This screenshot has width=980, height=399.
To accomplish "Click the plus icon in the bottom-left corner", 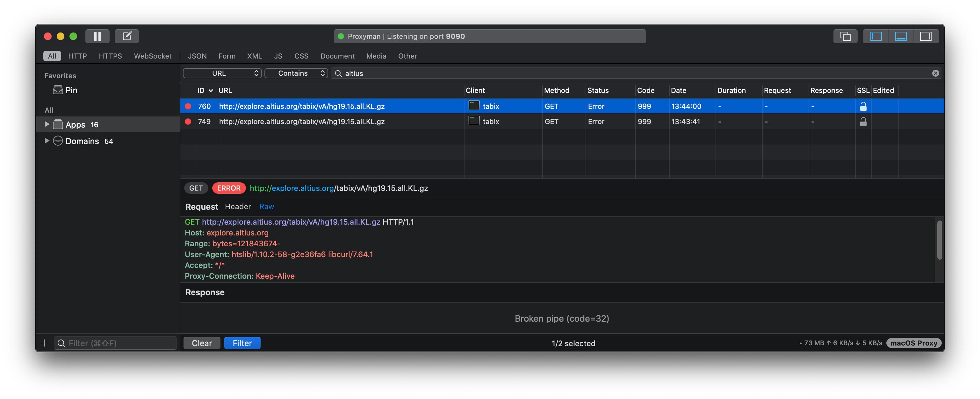I will [x=45, y=343].
